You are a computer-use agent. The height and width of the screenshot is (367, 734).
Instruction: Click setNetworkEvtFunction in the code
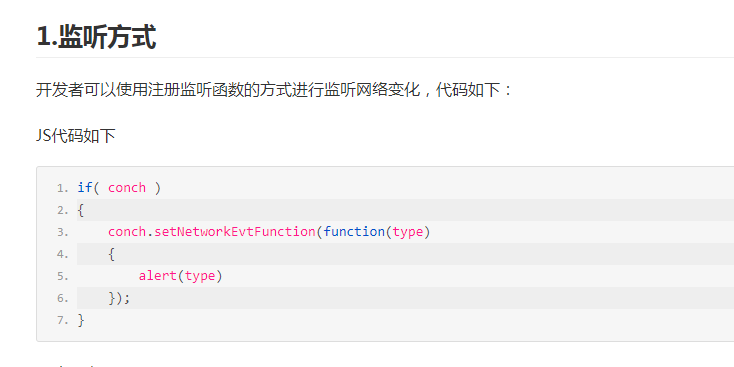click(x=235, y=232)
